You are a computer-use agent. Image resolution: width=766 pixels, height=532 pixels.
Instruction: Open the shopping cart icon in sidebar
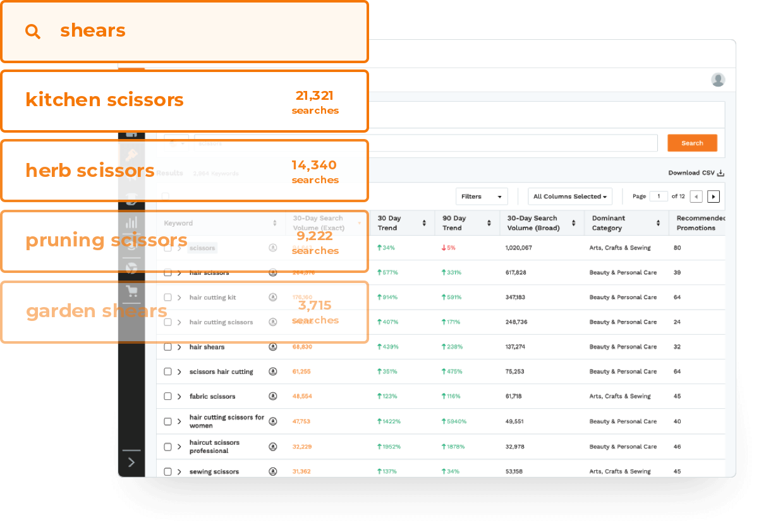pyautogui.click(x=131, y=291)
